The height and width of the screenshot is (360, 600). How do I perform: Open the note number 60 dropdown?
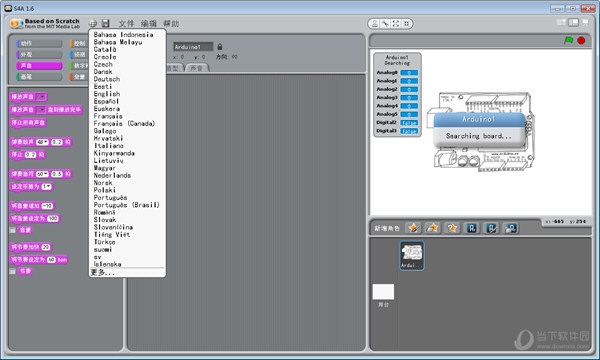pos(42,174)
